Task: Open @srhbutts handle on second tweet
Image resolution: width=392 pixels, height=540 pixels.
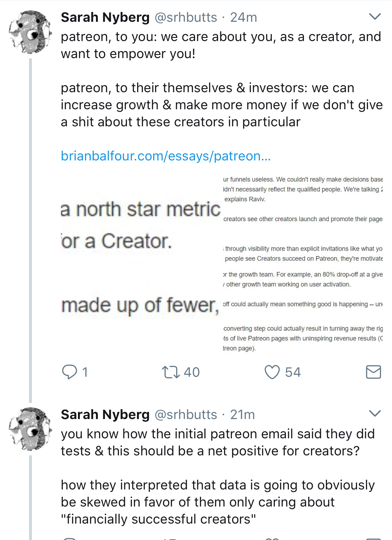Action: click(186, 414)
